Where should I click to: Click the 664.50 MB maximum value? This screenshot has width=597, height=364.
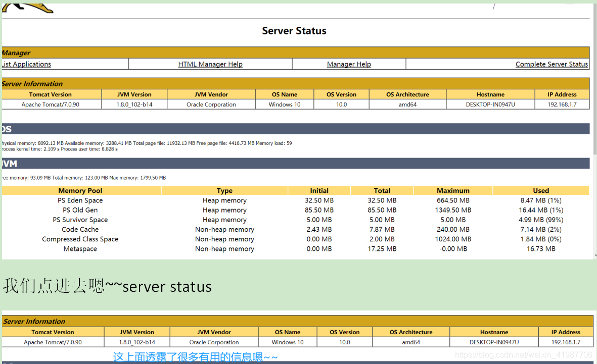(x=453, y=200)
